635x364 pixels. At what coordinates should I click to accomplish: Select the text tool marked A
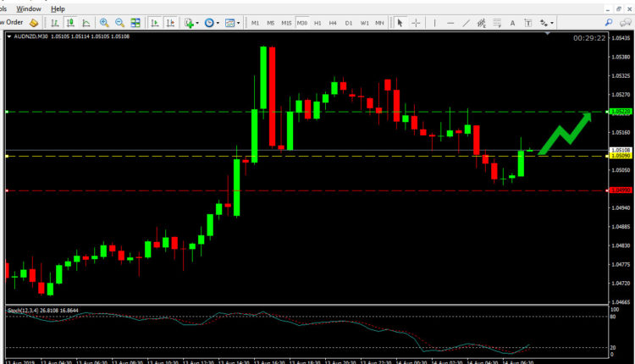[x=512, y=23]
